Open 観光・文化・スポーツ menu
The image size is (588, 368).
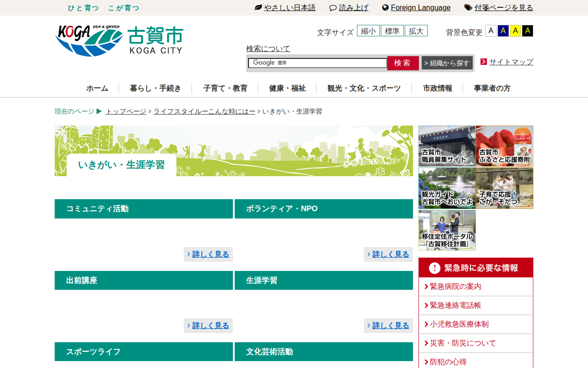364,88
